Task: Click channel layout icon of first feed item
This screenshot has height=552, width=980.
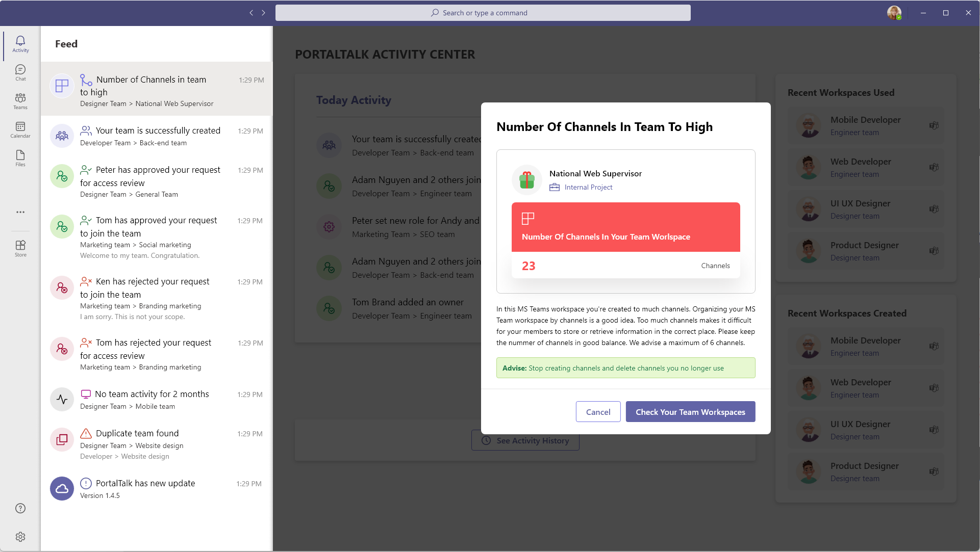Action: pyautogui.click(x=62, y=86)
